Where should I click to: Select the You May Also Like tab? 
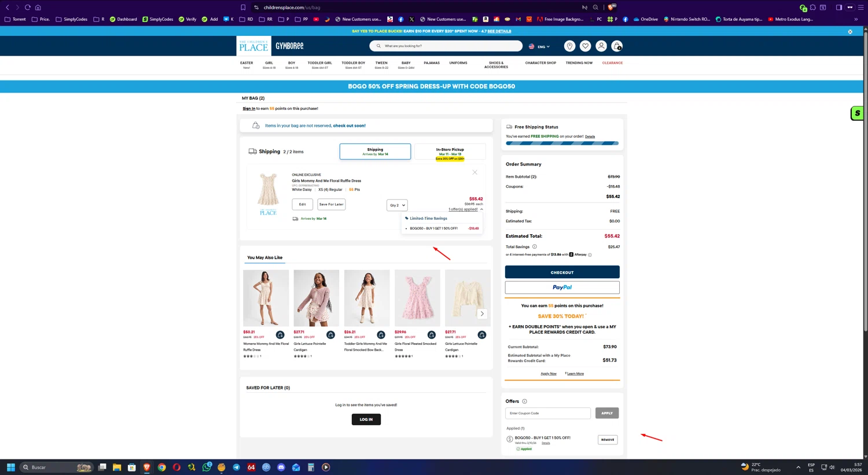pos(265,257)
